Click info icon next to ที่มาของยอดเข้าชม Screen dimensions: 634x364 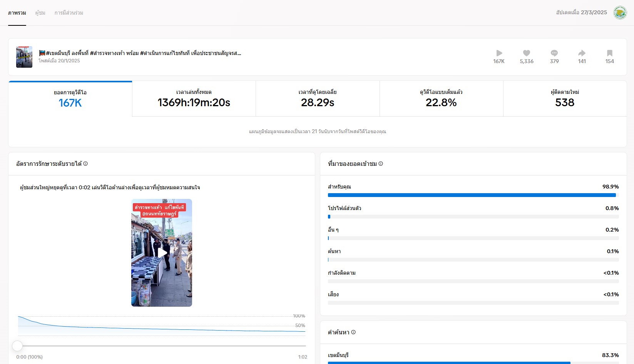(x=381, y=164)
